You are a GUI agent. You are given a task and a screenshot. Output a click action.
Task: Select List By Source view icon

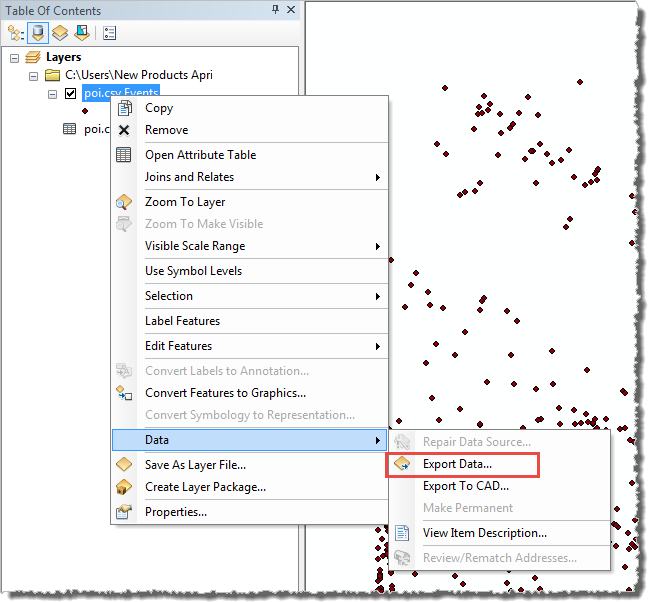click(38, 33)
